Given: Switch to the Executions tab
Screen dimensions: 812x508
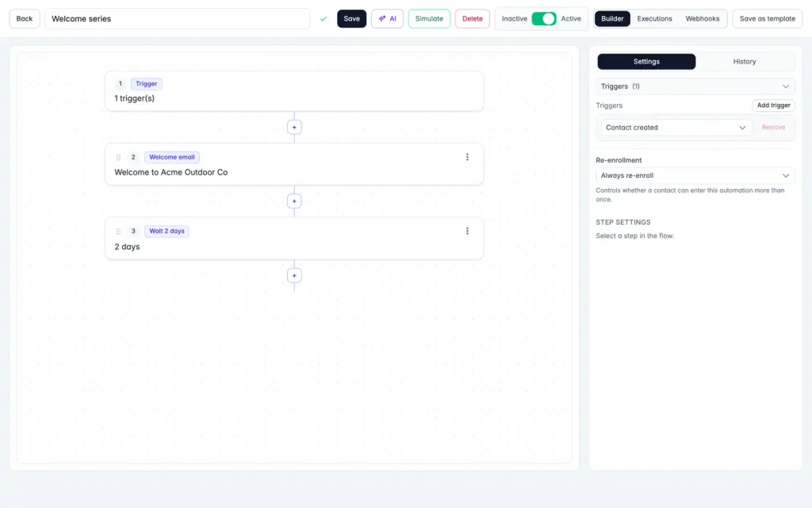Looking at the screenshot, I should point(654,19).
